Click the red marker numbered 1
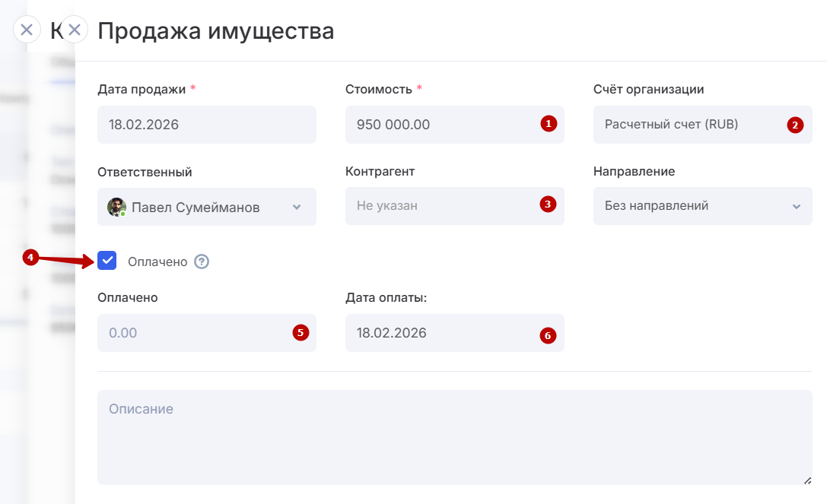This screenshot has width=827, height=504. click(549, 123)
